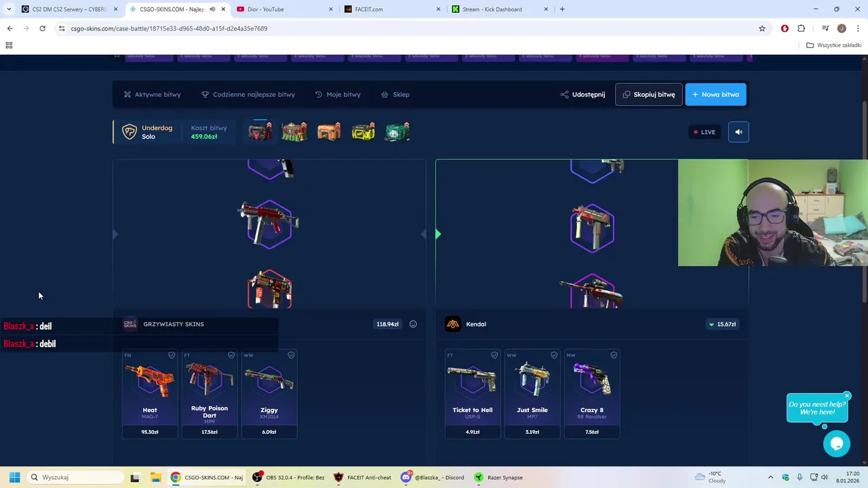Select the yellow fourth case icon
The width and height of the screenshot is (868, 488).
tap(363, 131)
